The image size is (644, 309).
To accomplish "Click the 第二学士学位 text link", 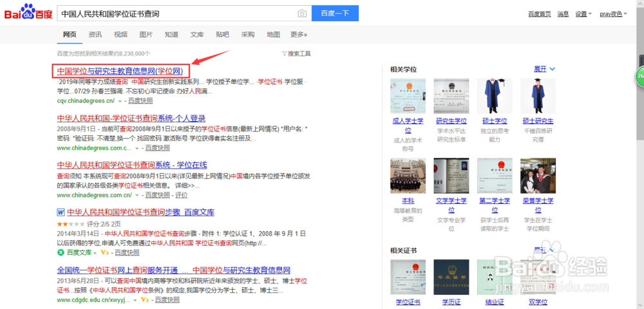I will (495, 205).
